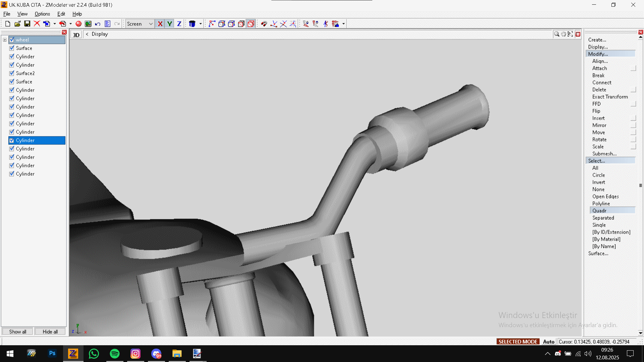The width and height of the screenshot is (644, 362).
Task: Toggle the wheel object checkbox
Action: (12, 40)
